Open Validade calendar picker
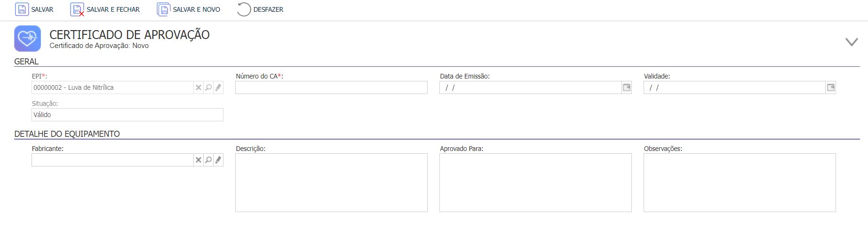 831,87
